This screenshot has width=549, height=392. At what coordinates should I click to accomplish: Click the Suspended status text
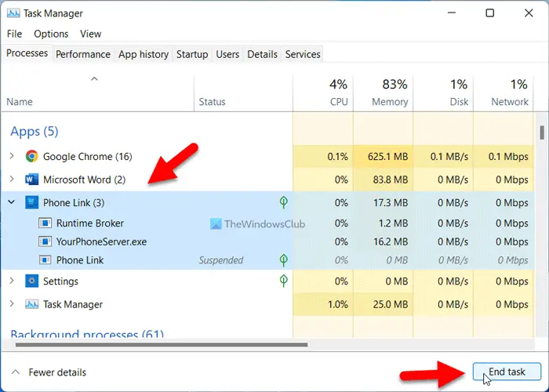click(221, 260)
